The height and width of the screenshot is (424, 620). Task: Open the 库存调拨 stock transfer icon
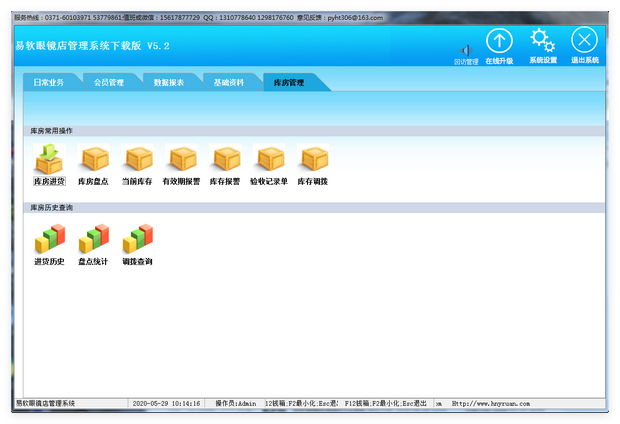pos(313,159)
